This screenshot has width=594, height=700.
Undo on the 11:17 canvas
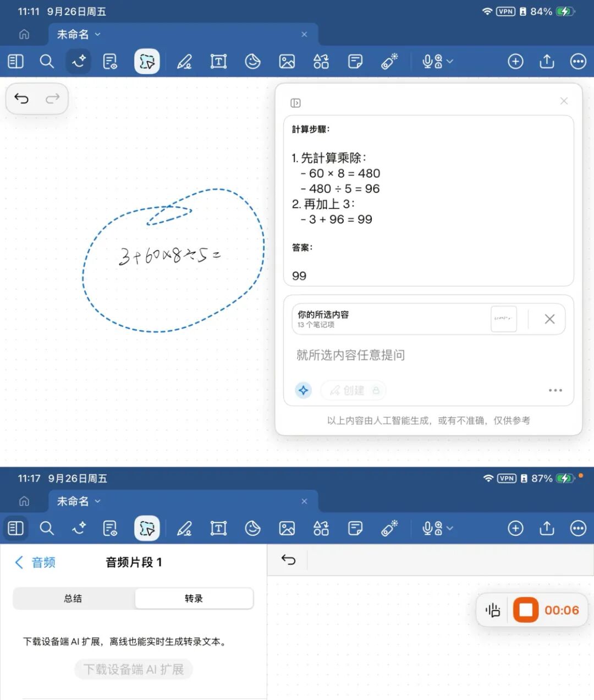(289, 560)
